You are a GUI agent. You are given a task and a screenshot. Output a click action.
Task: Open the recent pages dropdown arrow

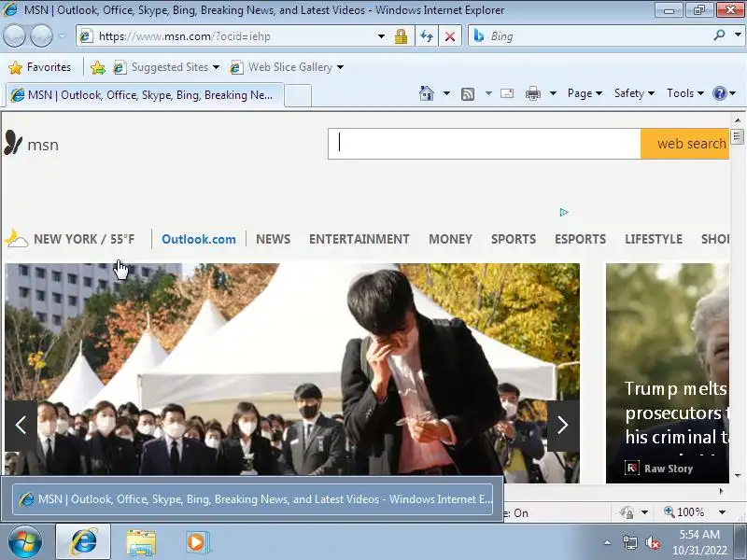62,35
